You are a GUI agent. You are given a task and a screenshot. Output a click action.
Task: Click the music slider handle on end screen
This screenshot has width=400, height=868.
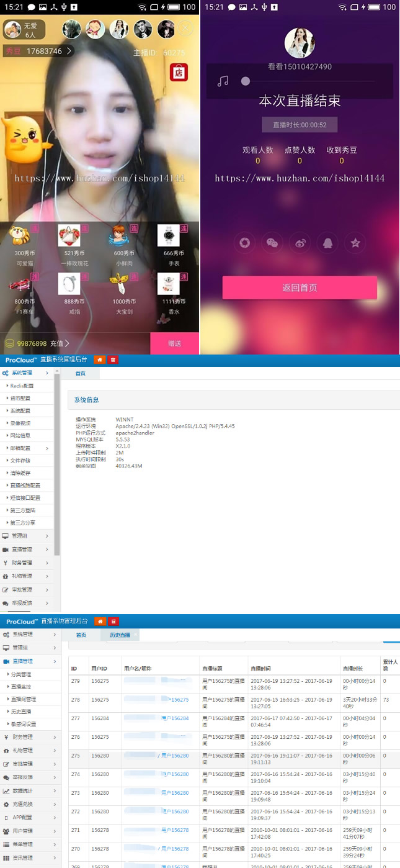tap(246, 81)
